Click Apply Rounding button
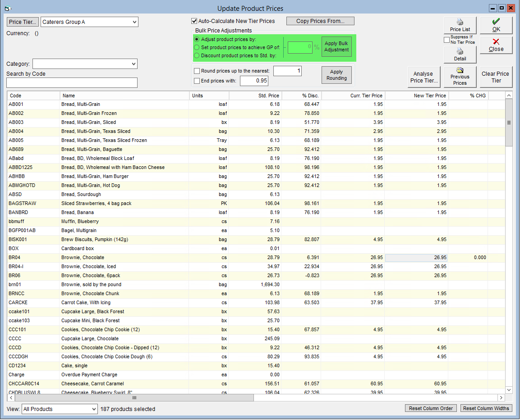Image resolution: width=520 pixels, height=420 pixels. [x=336, y=75]
